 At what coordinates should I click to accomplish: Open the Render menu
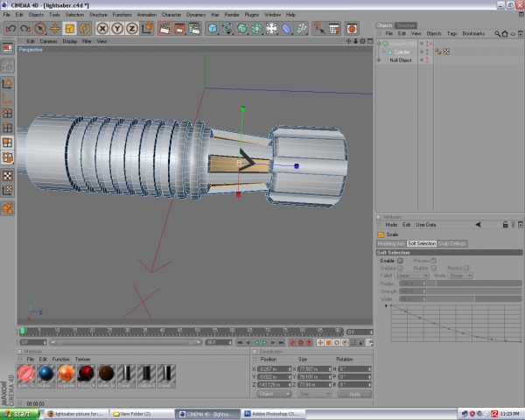(232, 15)
